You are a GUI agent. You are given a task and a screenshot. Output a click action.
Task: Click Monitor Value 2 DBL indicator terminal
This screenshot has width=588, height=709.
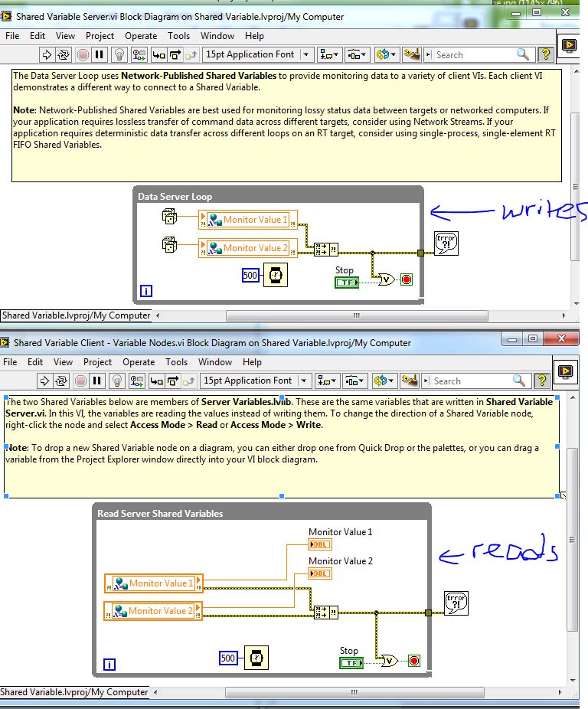tap(320, 573)
